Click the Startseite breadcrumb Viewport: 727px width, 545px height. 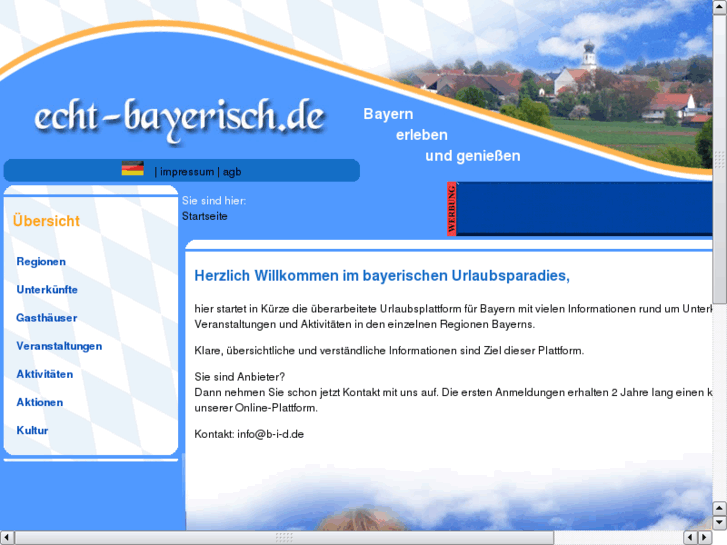[x=204, y=217]
